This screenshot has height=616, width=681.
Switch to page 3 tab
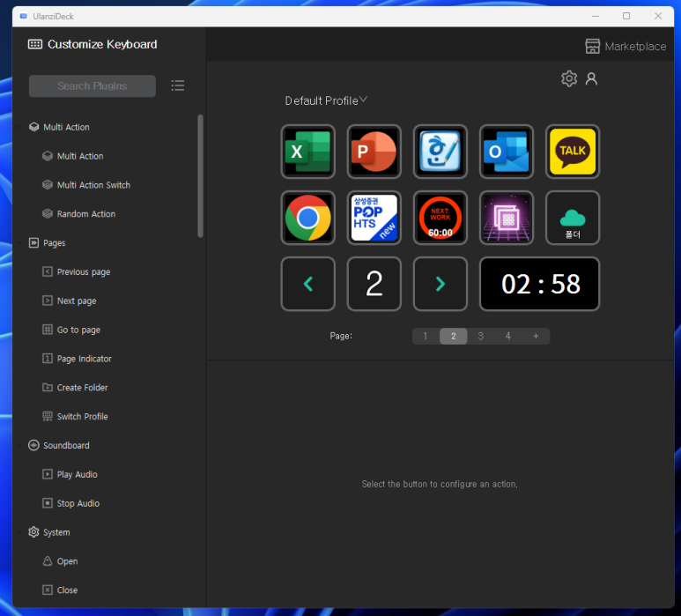coord(480,337)
